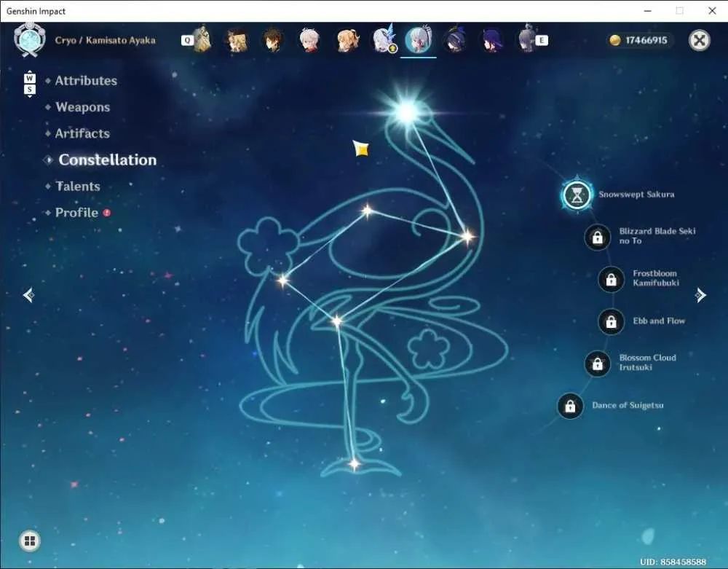Viewport: 728px width, 569px height.
Task: Open the grid menu icon
Action: [x=30, y=541]
